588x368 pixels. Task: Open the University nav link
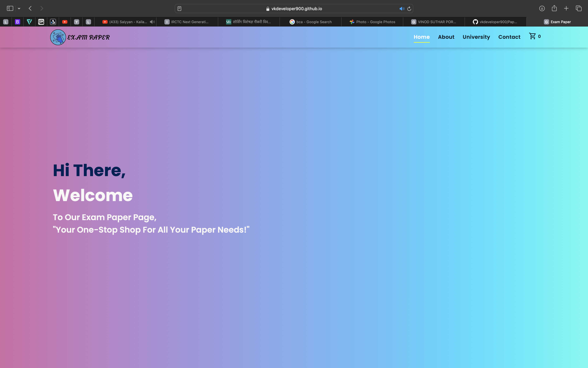tap(476, 37)
